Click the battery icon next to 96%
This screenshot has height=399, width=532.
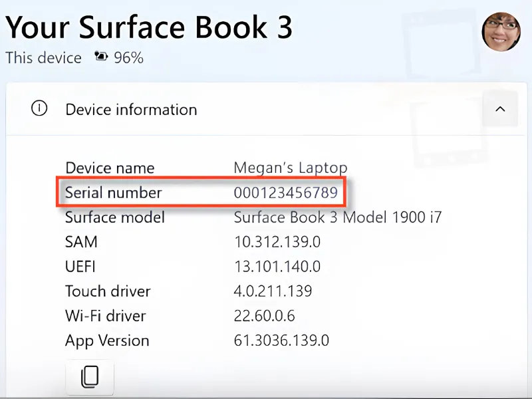101,57
